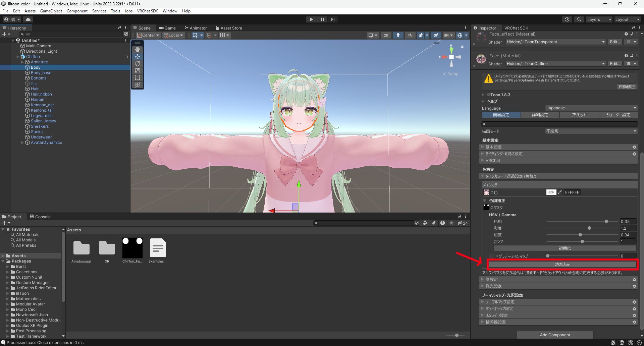Toggle Scene view lighting
The height and width of the screenshot is (346, 644).
tap(398, 35)
